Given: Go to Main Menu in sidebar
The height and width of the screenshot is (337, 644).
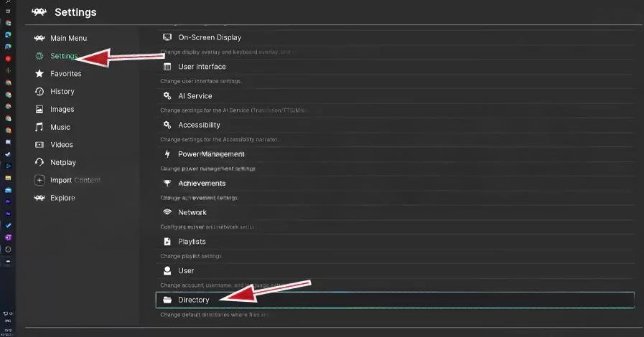Looking at the screenshot, I should (67, 38).
